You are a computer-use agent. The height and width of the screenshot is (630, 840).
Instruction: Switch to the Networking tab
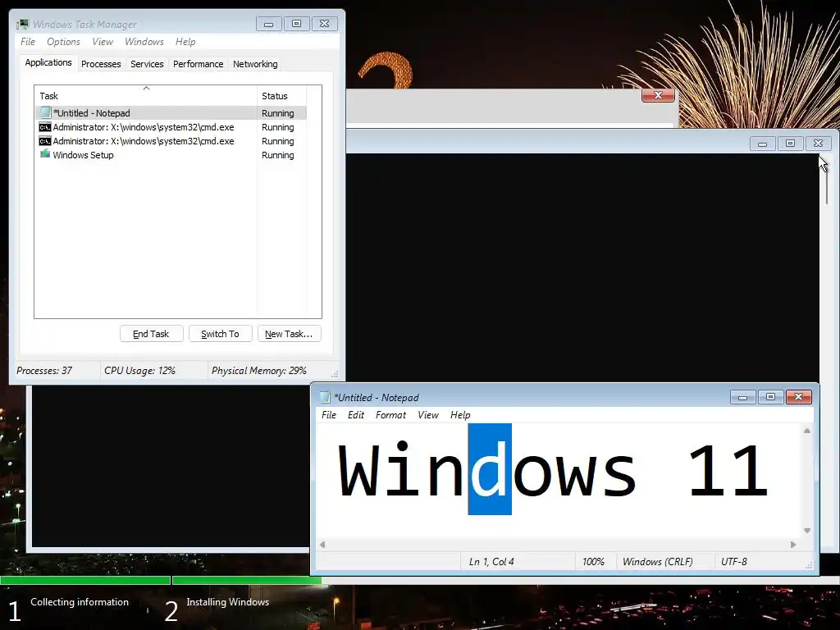(255, 64)
